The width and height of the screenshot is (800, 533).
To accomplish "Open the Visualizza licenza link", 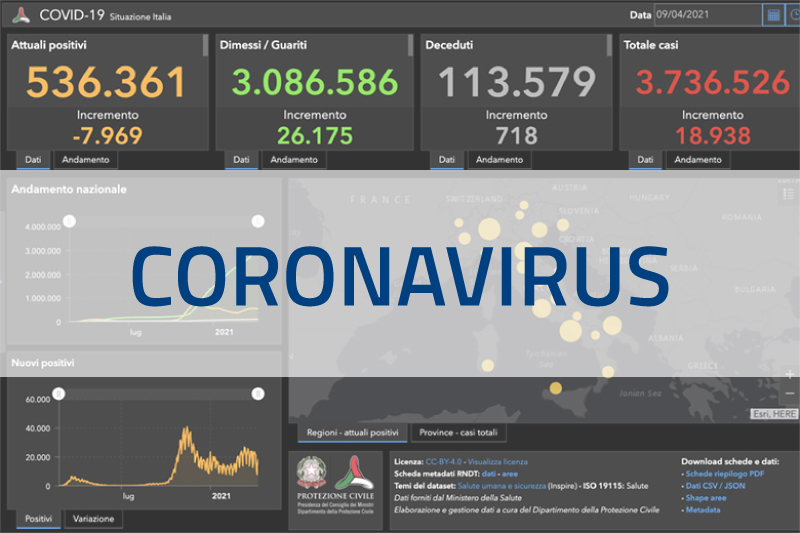I will tap(497, 462).
